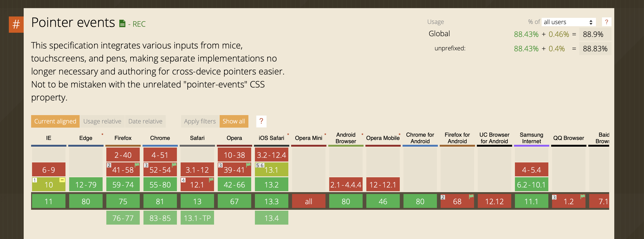Screen dimensions: 644x239
Task: Switch to Date relative view
Action: tap(145, 121)
